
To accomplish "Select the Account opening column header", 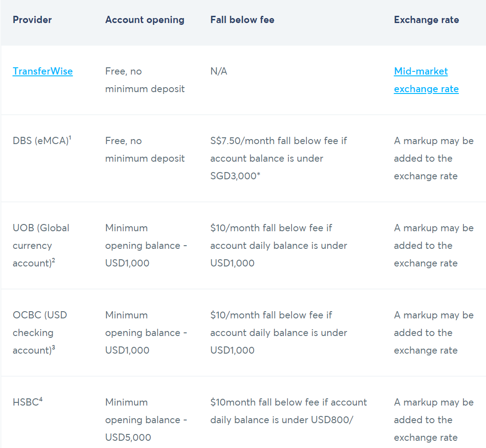I will coord(144,20).
